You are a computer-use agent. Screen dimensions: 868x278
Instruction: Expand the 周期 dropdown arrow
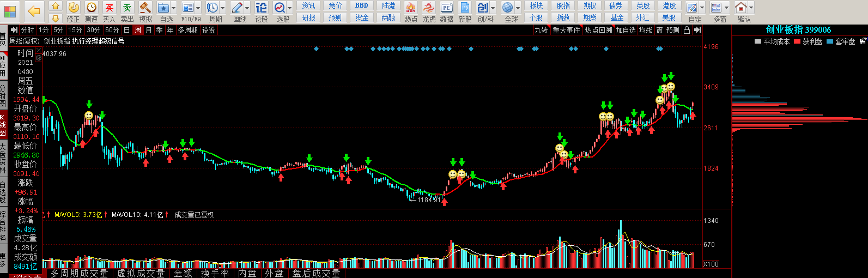coord(223,8)
